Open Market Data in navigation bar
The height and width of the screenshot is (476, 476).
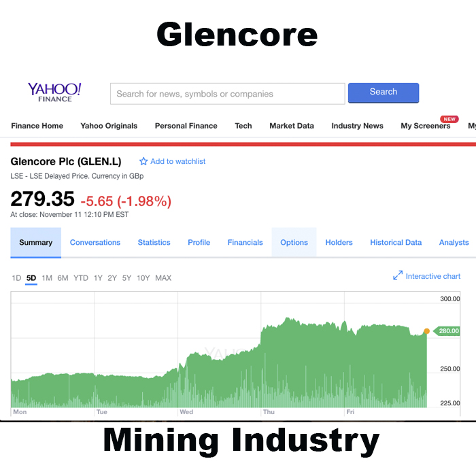click(292, 126)
